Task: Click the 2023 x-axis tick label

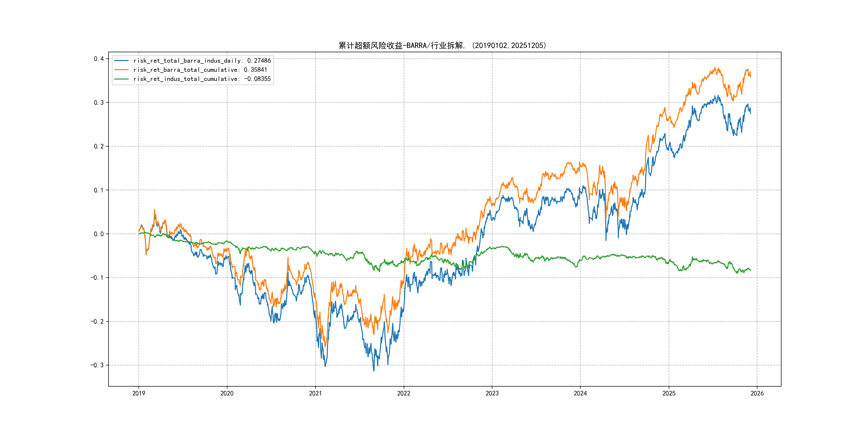Action: 492,393
